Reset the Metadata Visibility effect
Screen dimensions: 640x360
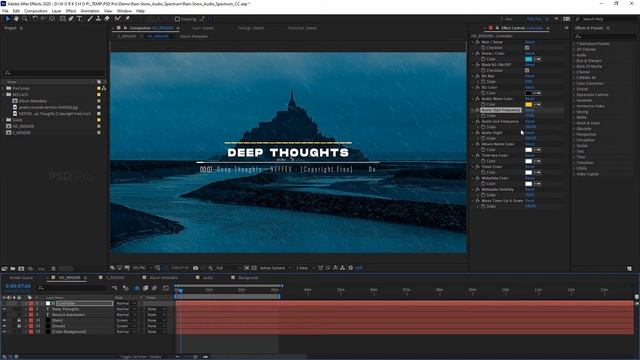[530, 189]
